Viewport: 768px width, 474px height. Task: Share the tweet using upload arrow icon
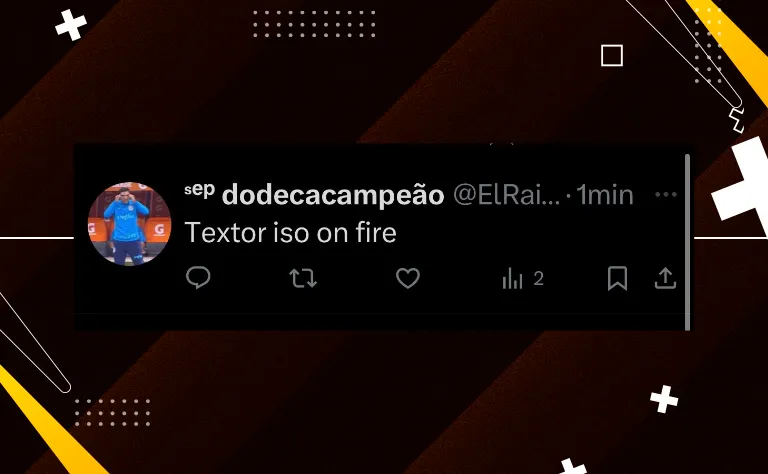pyautogui.click(x=665, y=278)
